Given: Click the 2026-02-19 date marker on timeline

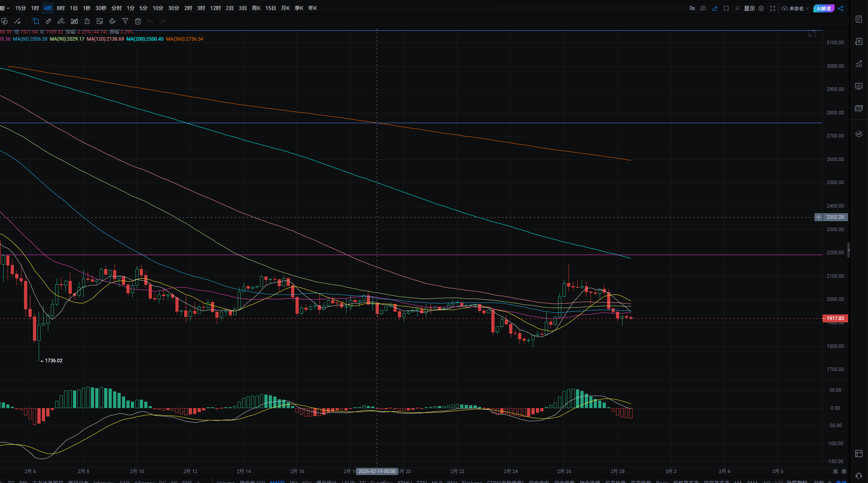Looking at the screenshot, I should 377,471.
